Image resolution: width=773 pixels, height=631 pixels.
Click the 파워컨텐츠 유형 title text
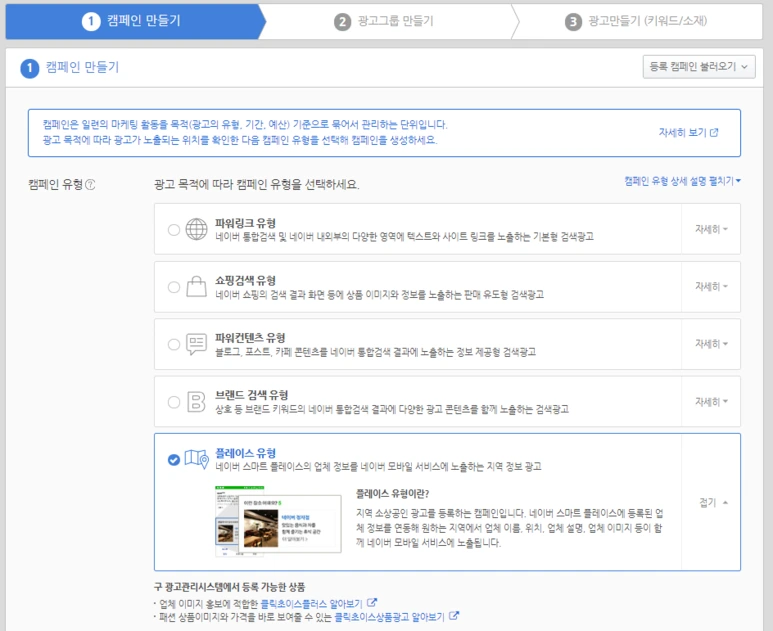point(250,338)
